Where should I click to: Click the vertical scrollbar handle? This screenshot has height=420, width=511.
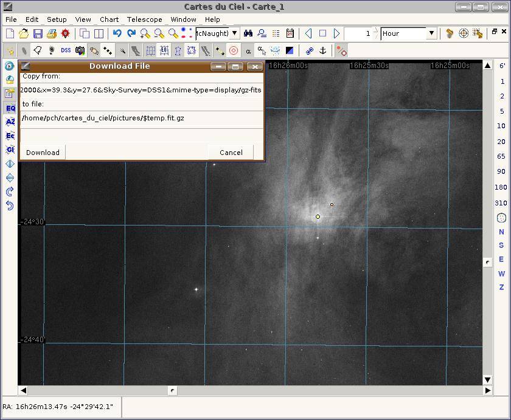pos(487,262)
